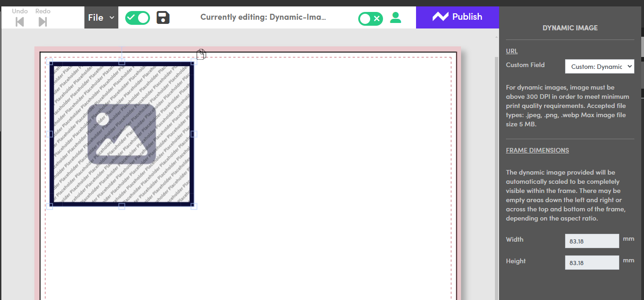Open the green user profile icon
The width and height of the screenshot is (644, 300).
pyautogui.click(x=395, y=18)
